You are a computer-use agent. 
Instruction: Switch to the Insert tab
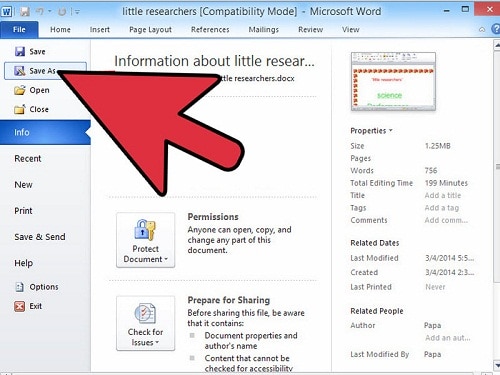[100, 30]
